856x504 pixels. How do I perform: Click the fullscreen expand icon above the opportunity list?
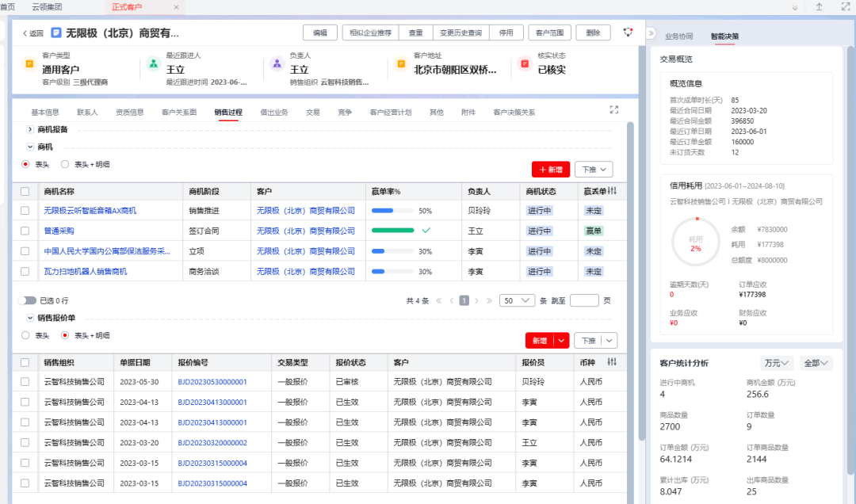613,110
